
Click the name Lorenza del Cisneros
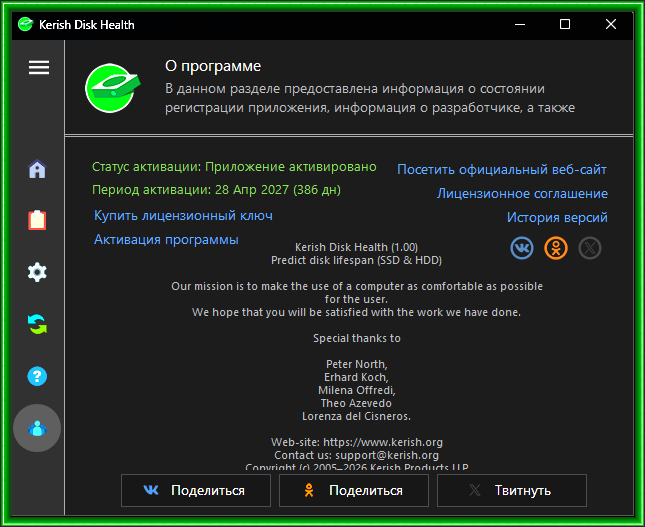[356, 416]
